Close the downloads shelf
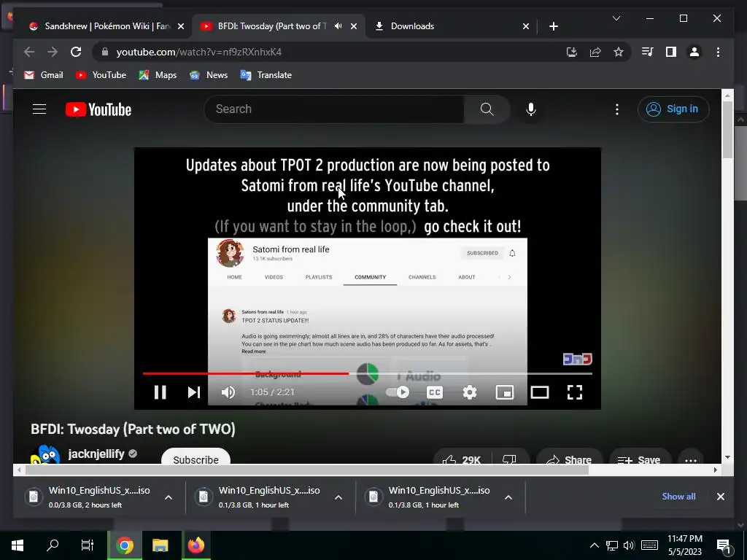 pos(720,497)
